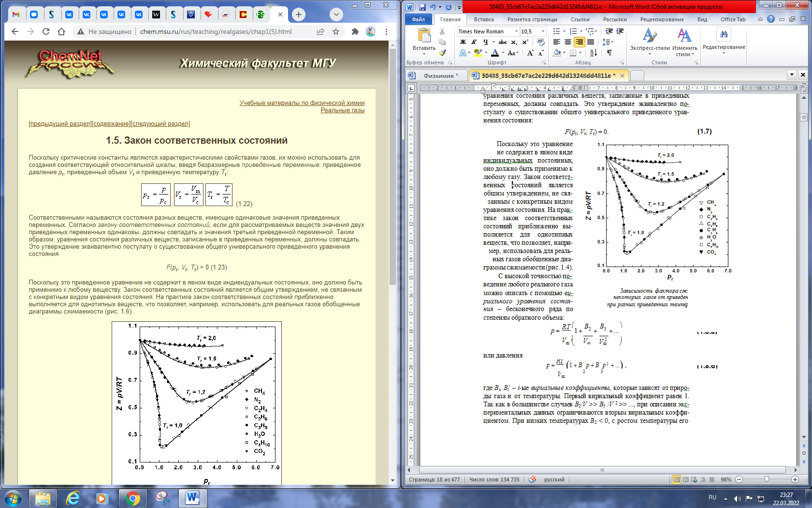Open the paragraph borders dropdown arrow
The height and width of the screenshot is (508, 812).
click(580, 53)
